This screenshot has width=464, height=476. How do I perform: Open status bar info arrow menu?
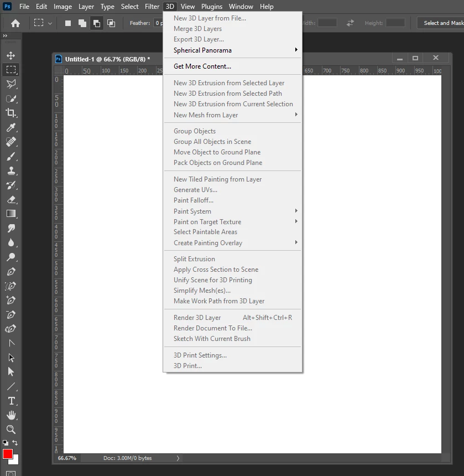pos(178,458)
